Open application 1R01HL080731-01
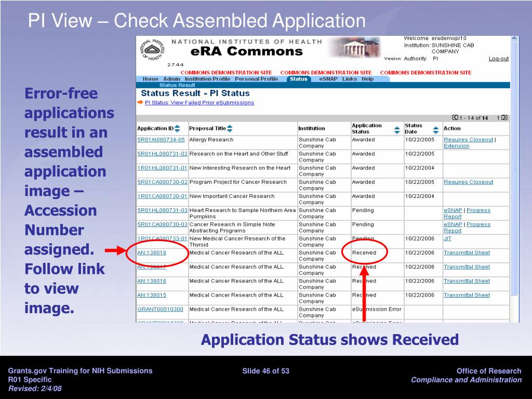This screenshot has height=399, width=532. [x=162, y=168]
